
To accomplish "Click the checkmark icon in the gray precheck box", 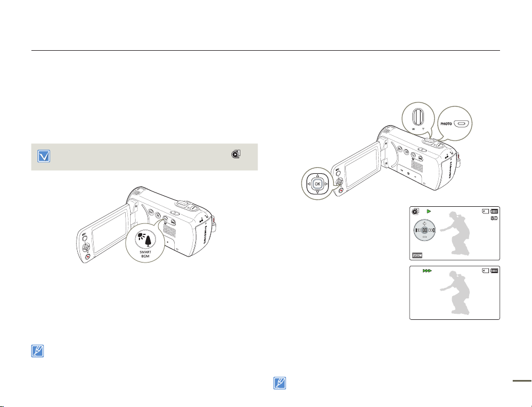I will point(44,156).
